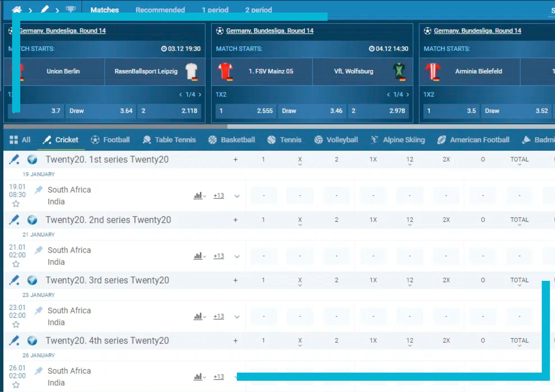The image size is (555, 392).
Task: Expand 3rd series Twenty20 with plus
Action: (235, 280)
